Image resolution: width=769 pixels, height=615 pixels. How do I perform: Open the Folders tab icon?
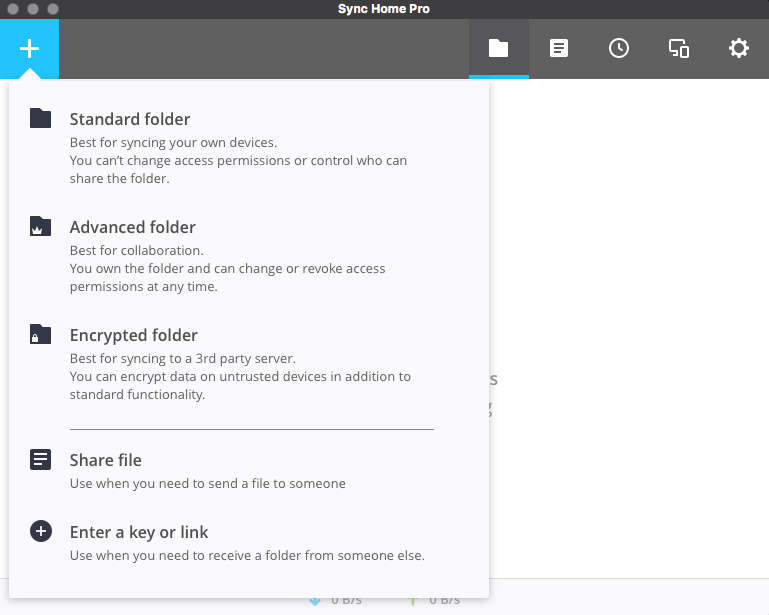pyautogui.click(x=498, y=49)
